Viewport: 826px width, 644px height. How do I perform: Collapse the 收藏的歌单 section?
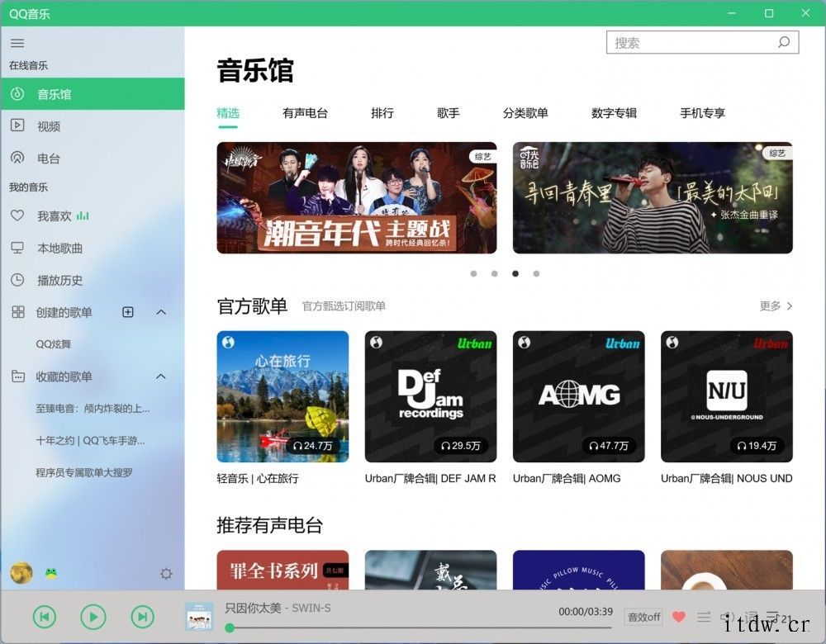point(161,376)
